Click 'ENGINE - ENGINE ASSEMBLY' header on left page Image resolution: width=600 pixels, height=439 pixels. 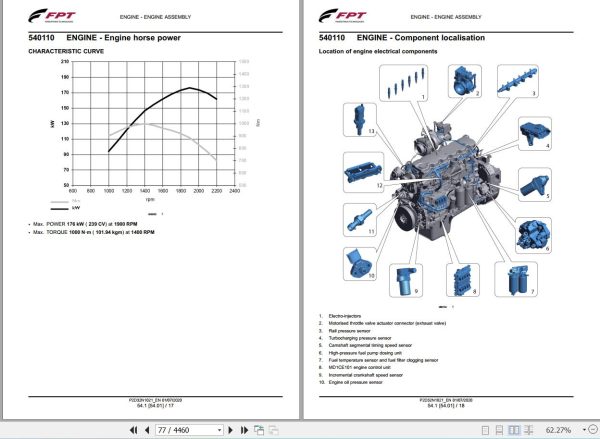click(155, 17)
